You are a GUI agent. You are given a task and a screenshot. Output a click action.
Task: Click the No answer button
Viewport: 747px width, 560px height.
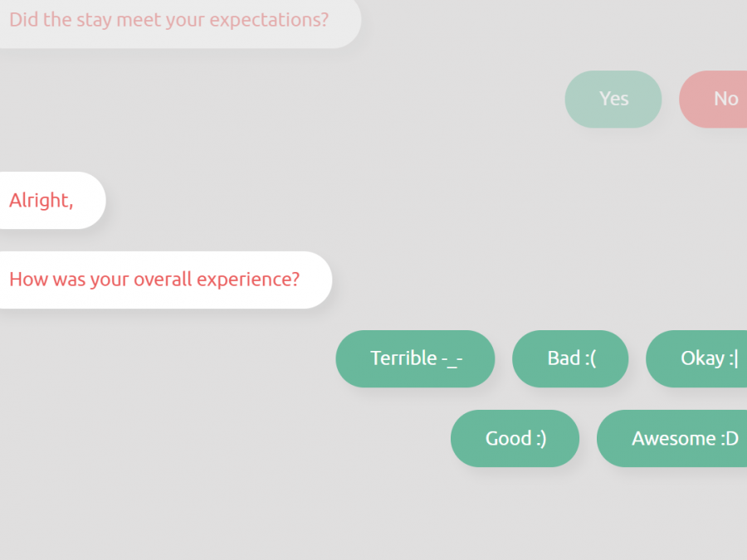pyautogui.click(x=720, y=99)
